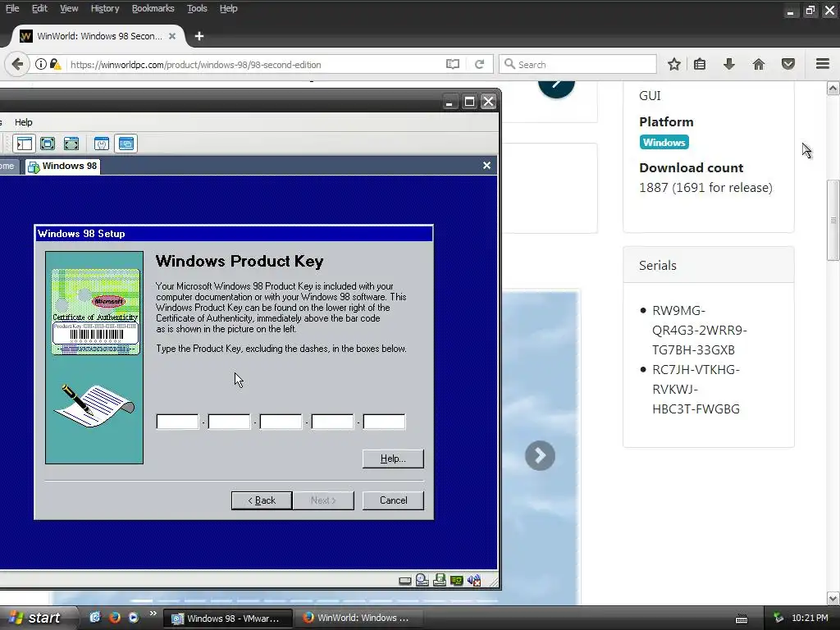This screenshot has height=630, width=840.
Task: Open the View menu in Firefox
Action: (x=69, y=8)
